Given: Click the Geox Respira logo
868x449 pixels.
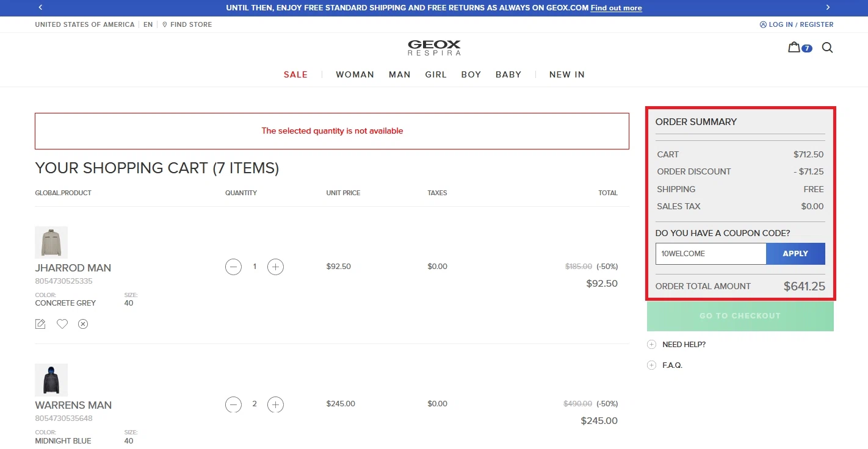Looking at the screenshot, I should (x=434, y=48).
